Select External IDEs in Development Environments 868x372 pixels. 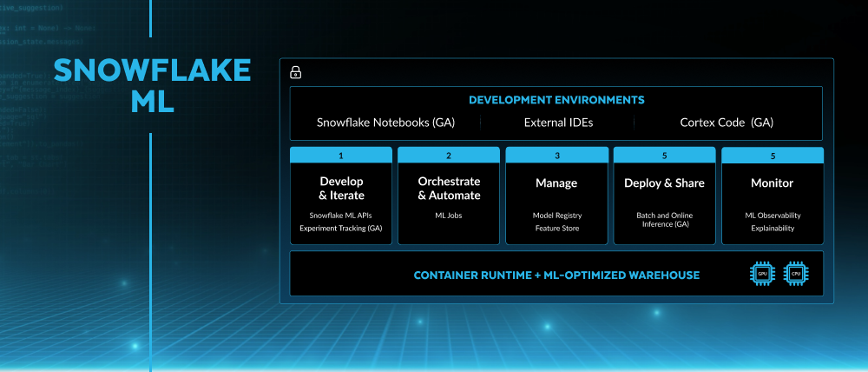[x=558, y=123]
